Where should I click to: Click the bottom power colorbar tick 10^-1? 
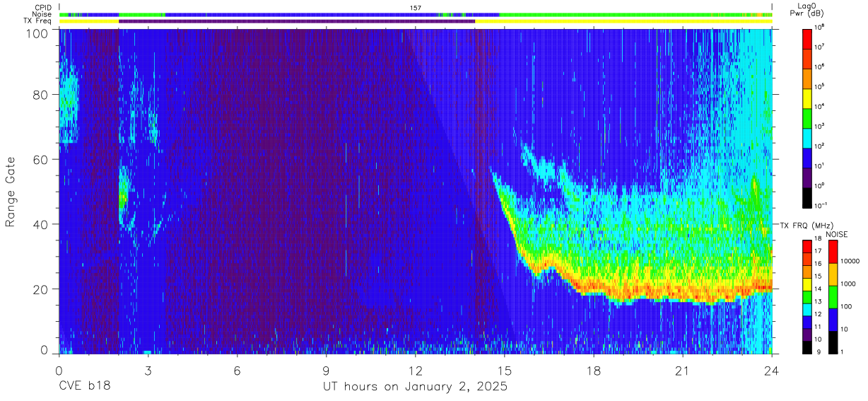click(821, 205)
